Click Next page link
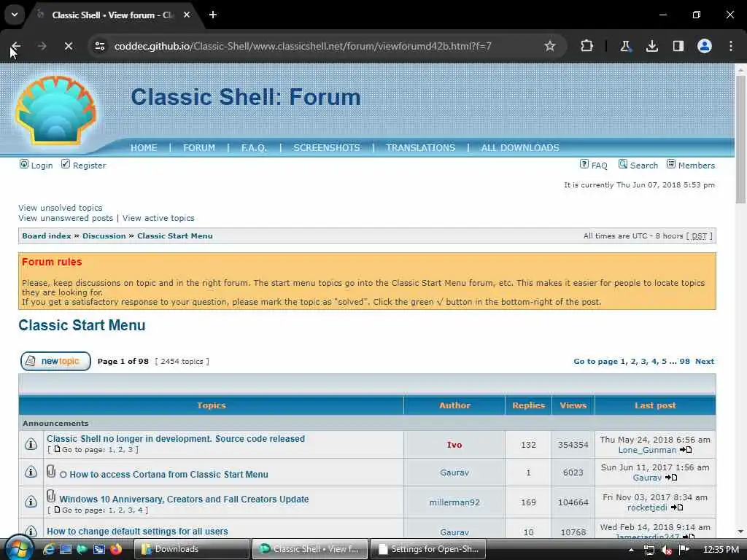Image resolution: width=747 pixels, height=560 pixels. (705, 362)
